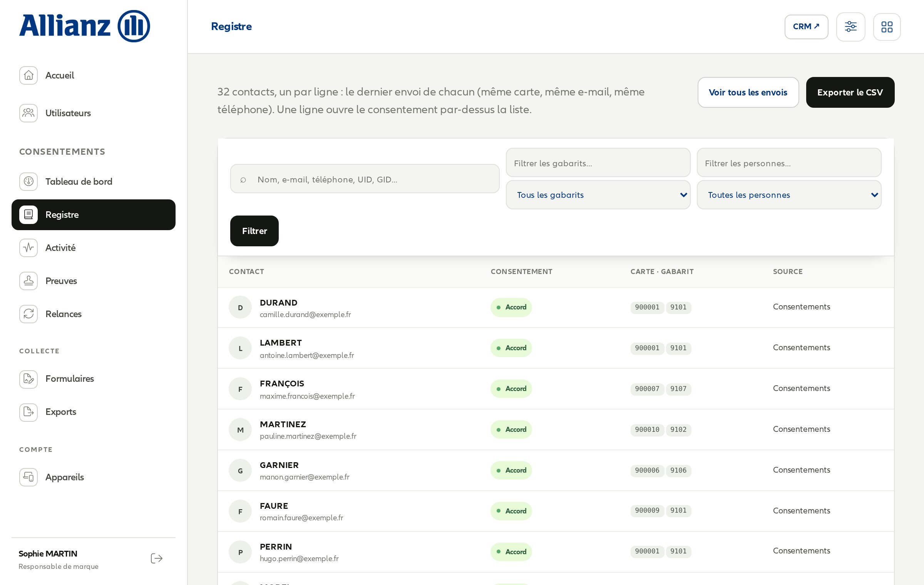Viewport: 924px width, 585px height.
Task: Open Activité via its pulse icon
Action: [28, 248]
